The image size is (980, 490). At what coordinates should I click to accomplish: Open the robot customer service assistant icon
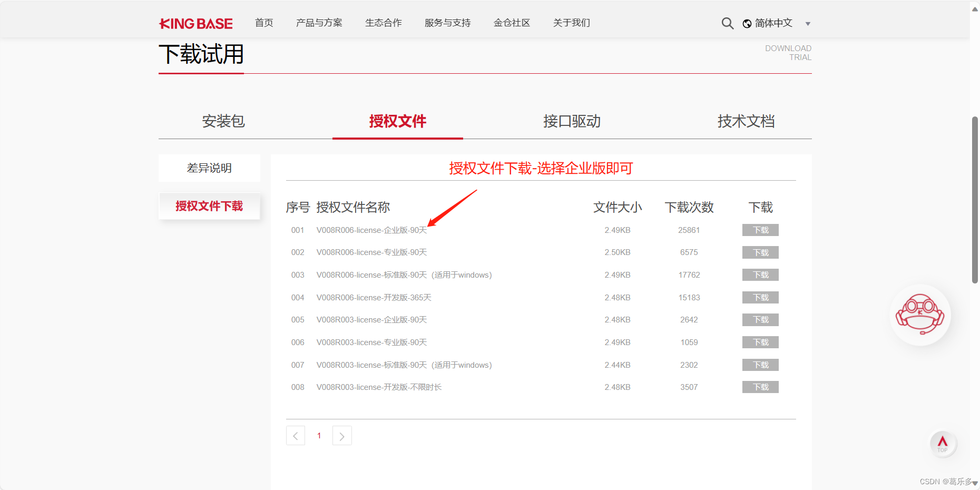(920, 315)
